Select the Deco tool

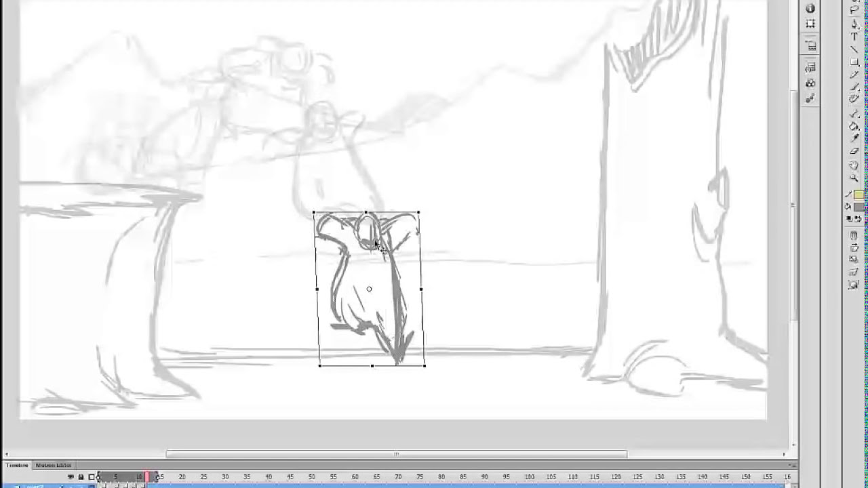854,99
